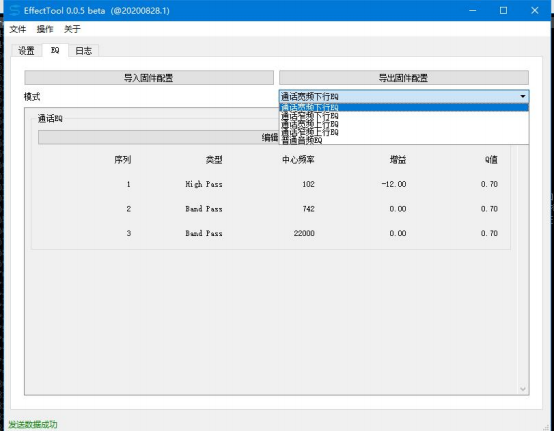Choose 通话窄频下行EQ from the list
Viewport: 554px width, 431px height.
pos(403,116)
